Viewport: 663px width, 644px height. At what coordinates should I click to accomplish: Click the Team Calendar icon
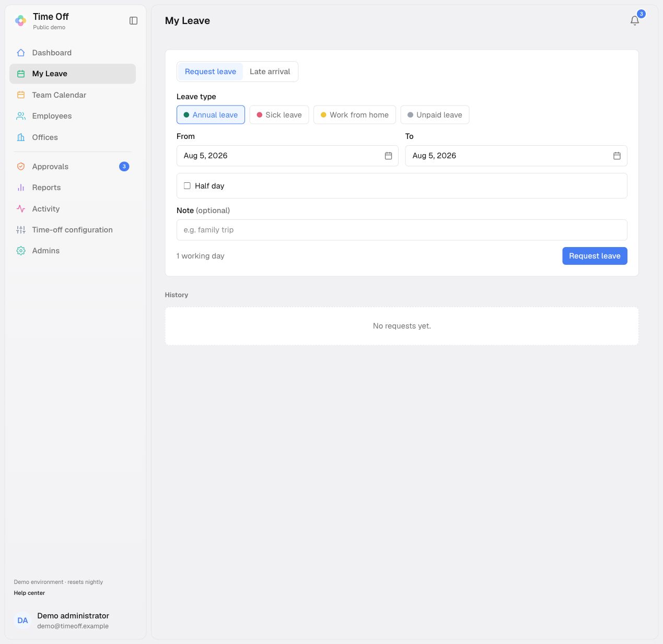[x=21, y=95]
